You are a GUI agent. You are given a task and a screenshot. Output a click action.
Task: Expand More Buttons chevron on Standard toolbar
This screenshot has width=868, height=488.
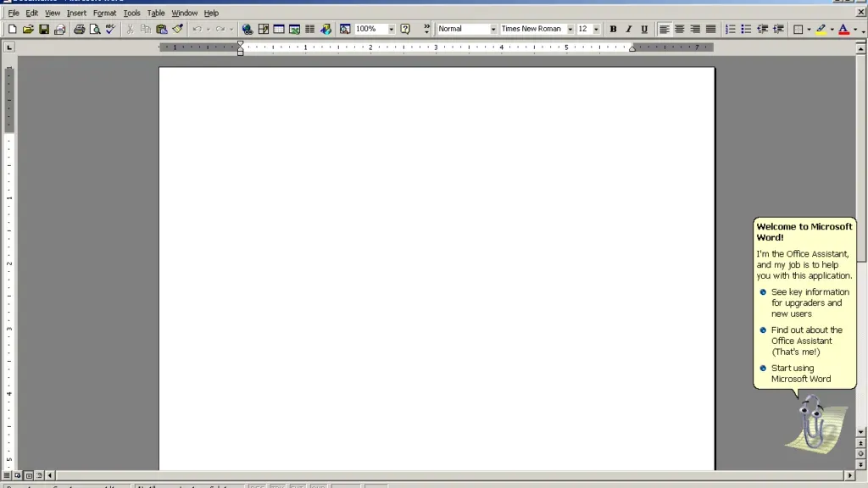427,30
